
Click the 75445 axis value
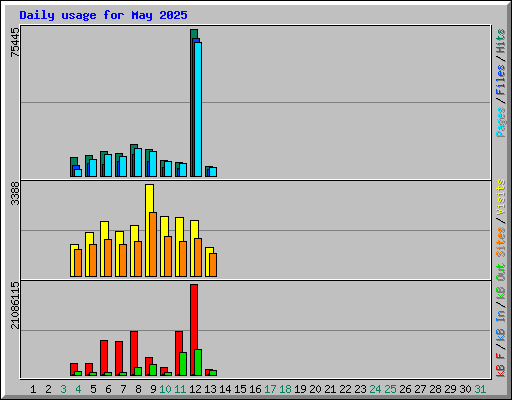click(15, 43)
